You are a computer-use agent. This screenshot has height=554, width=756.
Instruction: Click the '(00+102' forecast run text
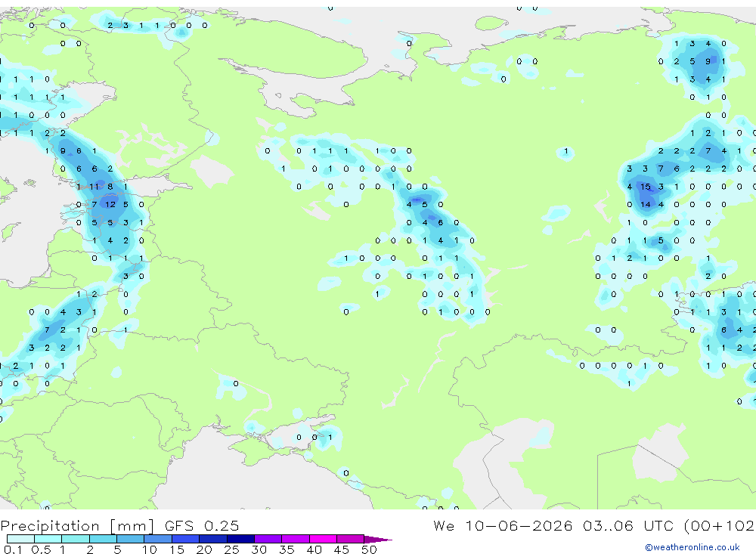click(x=719, y=526)
